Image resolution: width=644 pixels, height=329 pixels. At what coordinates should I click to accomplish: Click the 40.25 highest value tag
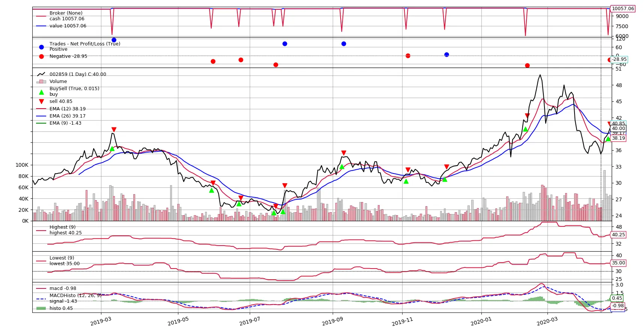(618, 235)
